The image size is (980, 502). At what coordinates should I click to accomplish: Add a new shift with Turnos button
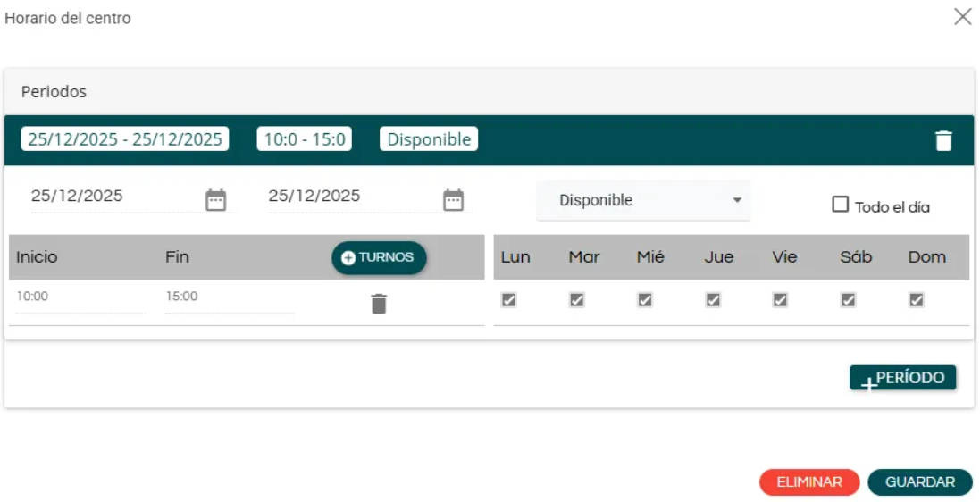[379, 257]
